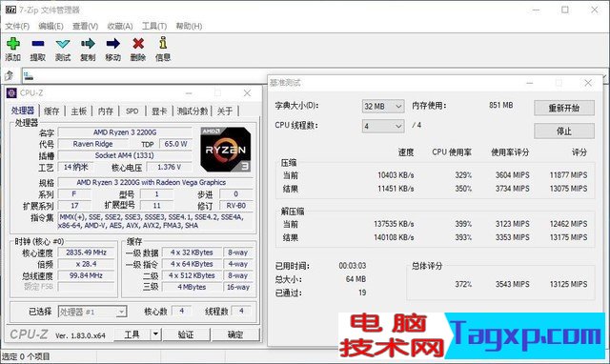Click the 140108 KB/s decompression result speed
Screen dimensions: 610x364
click(x=394, y=237)
